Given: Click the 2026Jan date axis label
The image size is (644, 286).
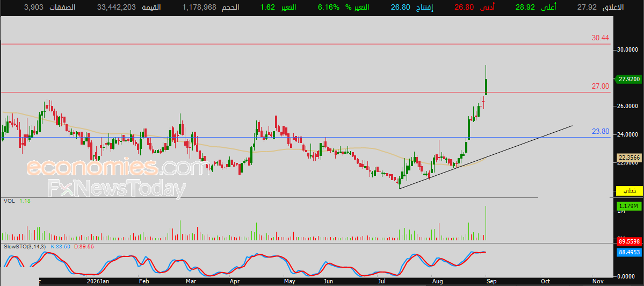Looking at the screenshot, I should click(99, 282).
